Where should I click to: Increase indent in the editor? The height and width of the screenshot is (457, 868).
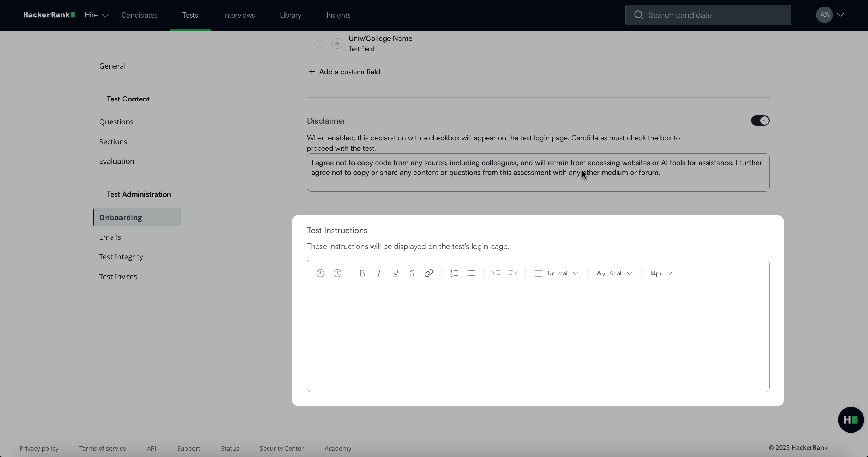(x=496, y=273)
